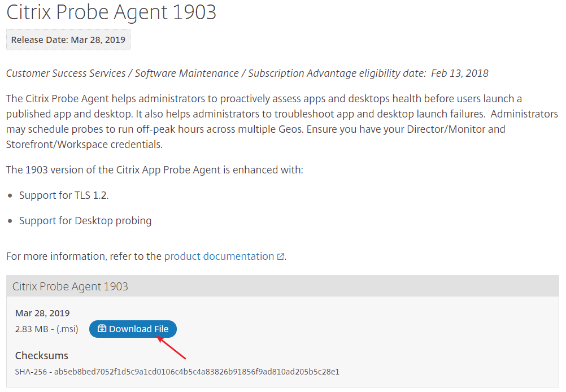This screenshot has width=566, height=392.
Task: Click the red arrow annotation near Download File
Action: coord(172,348)
